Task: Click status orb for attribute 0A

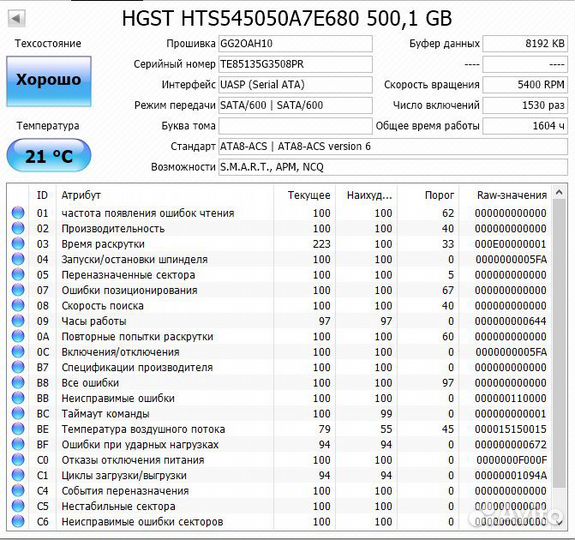Action: pyautogui.click(x=18, y=336)
